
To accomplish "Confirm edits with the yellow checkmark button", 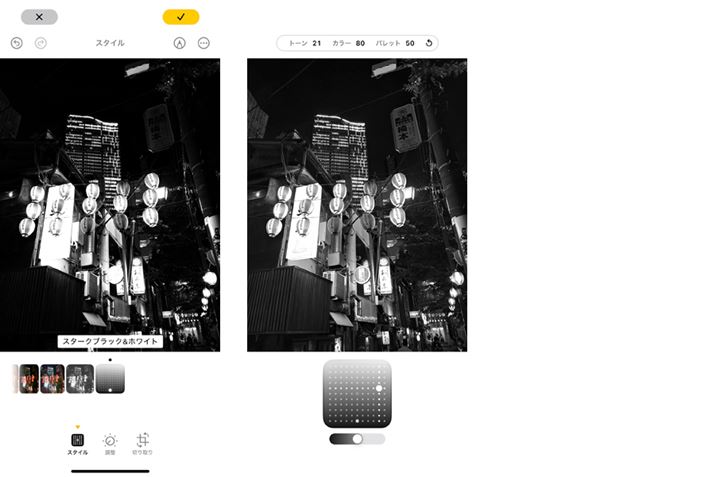I will coord(181,17).
